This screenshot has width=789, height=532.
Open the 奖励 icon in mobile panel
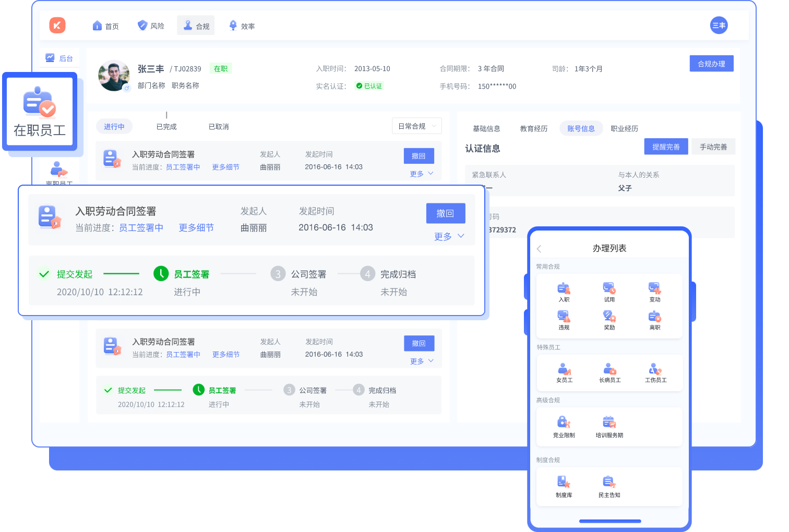click(609, 317)
